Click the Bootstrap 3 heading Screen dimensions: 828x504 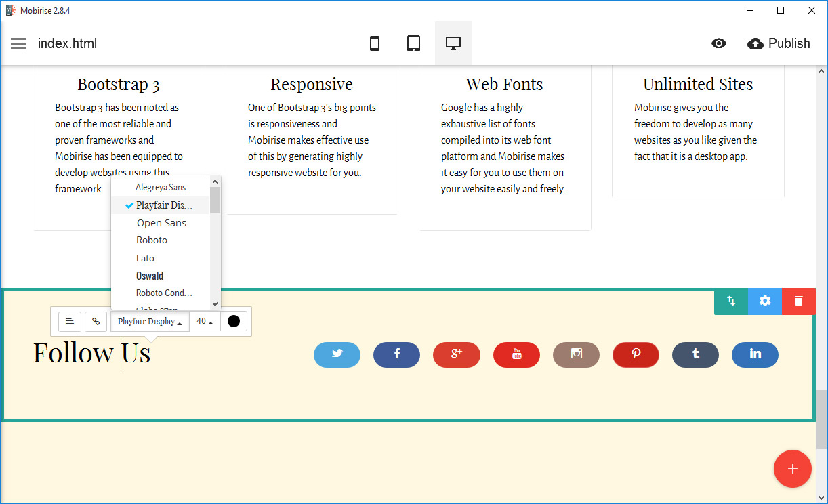(x=119, y=84)
